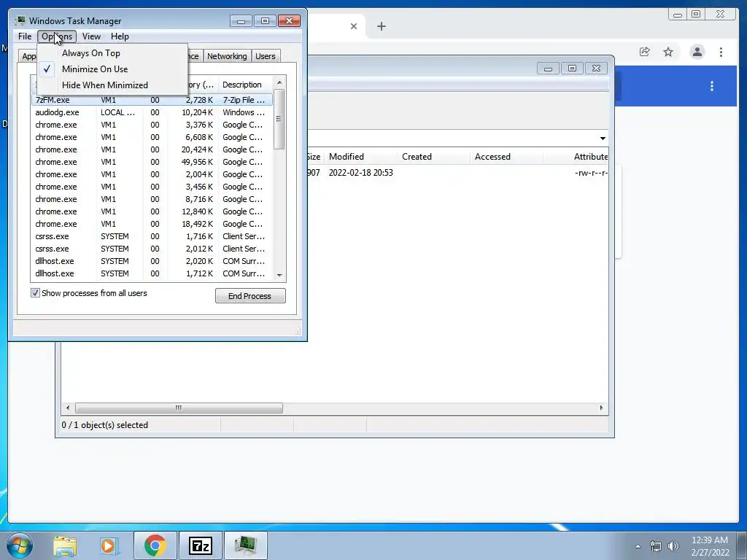This screenshot has width=747, height=560.
Task: Open the Windows Start menu orb
Action: pyautogui.click(x=20, y=545)
